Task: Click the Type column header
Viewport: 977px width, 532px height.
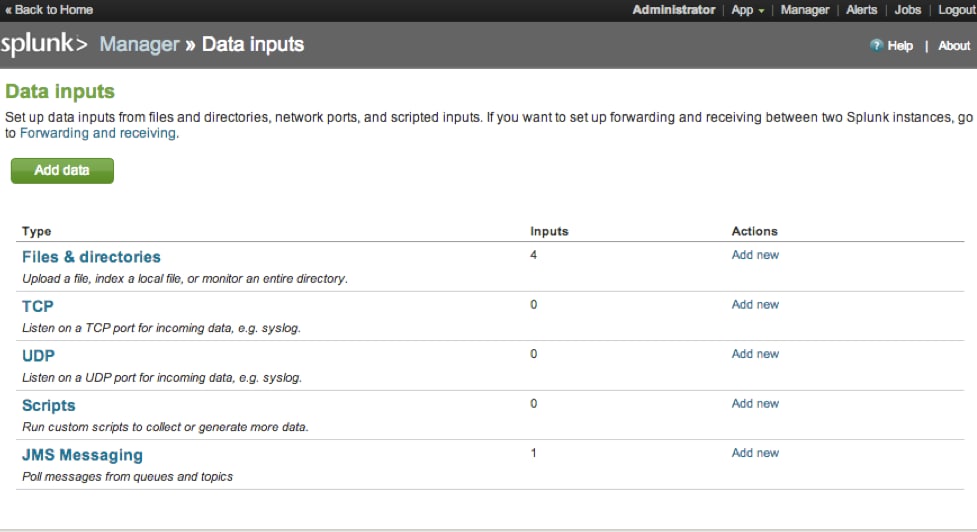Action: click(37, 231)
